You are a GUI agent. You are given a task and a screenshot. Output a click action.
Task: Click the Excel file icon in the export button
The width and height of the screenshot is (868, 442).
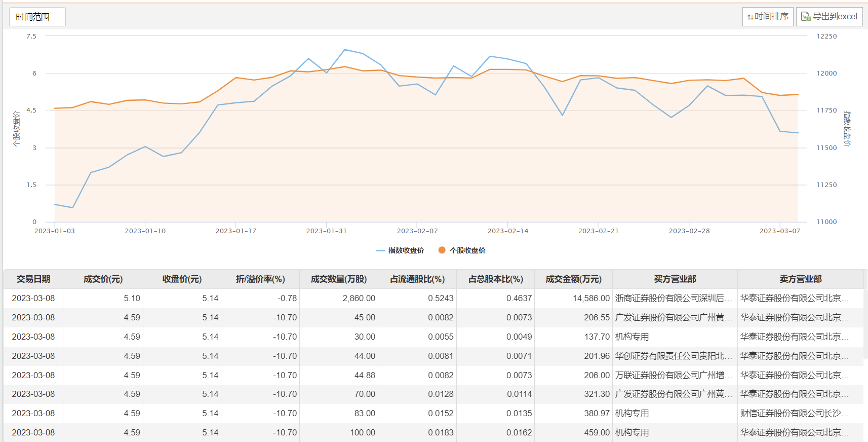coord(806,17)
